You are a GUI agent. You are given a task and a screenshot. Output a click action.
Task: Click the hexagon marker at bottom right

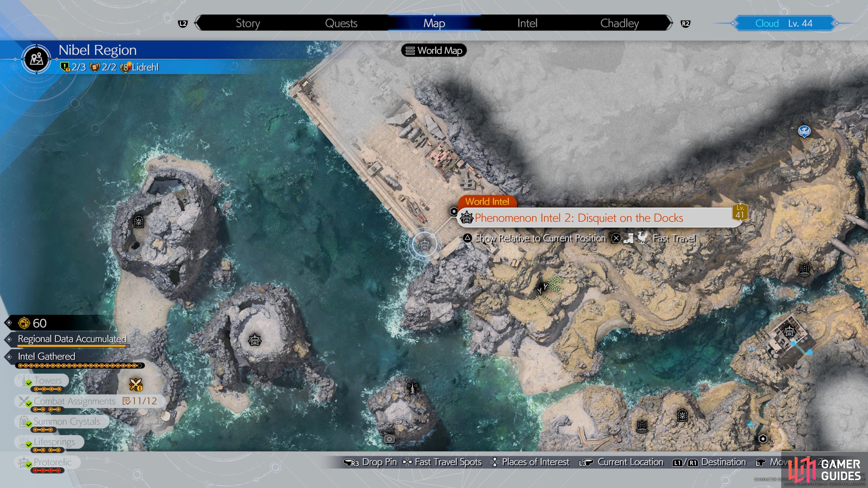763,439
